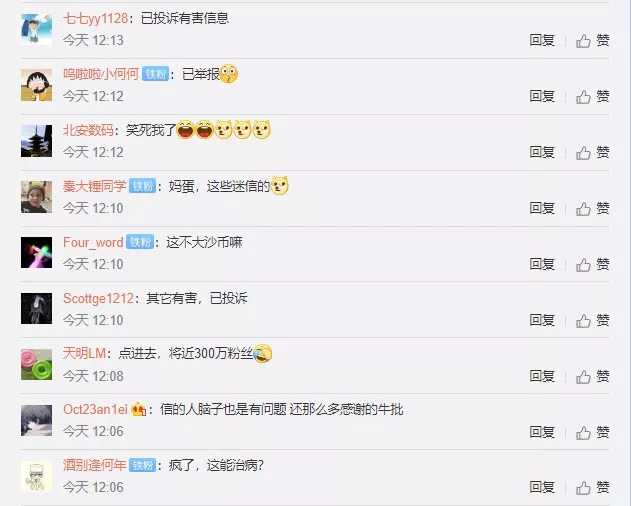
Task: Like 酒别逢何年's comment at 12:06
Action: coord(592,487)
